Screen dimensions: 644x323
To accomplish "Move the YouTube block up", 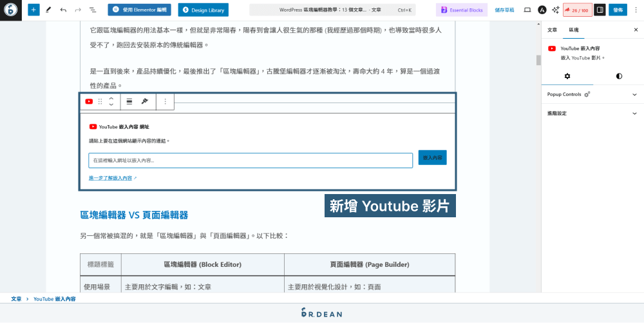I will 111,98.
